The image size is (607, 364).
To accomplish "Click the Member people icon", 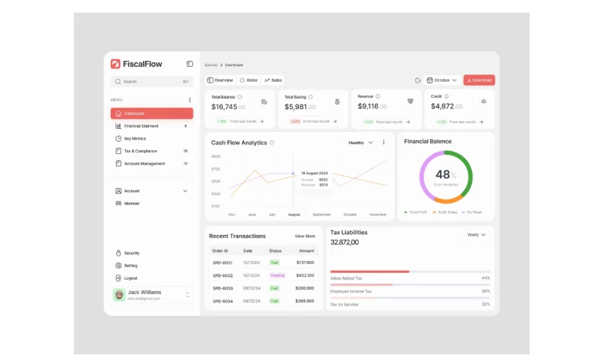I will click(118, 203).
